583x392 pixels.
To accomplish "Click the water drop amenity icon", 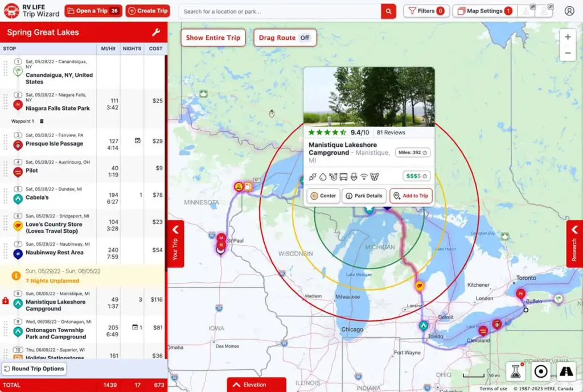I will coord(323,176).
